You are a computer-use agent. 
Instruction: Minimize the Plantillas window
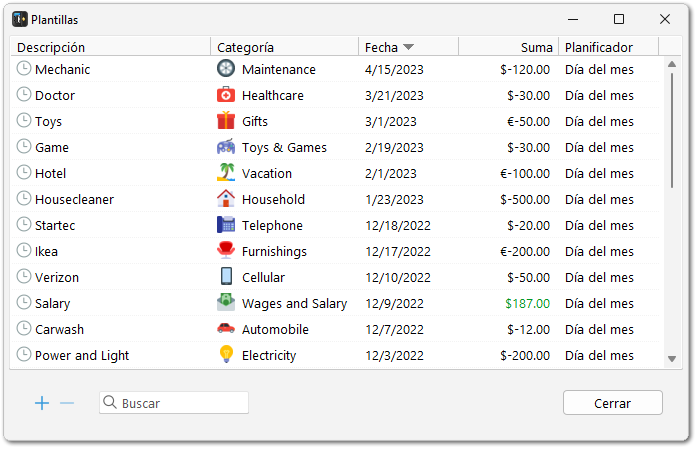(573, 20)
